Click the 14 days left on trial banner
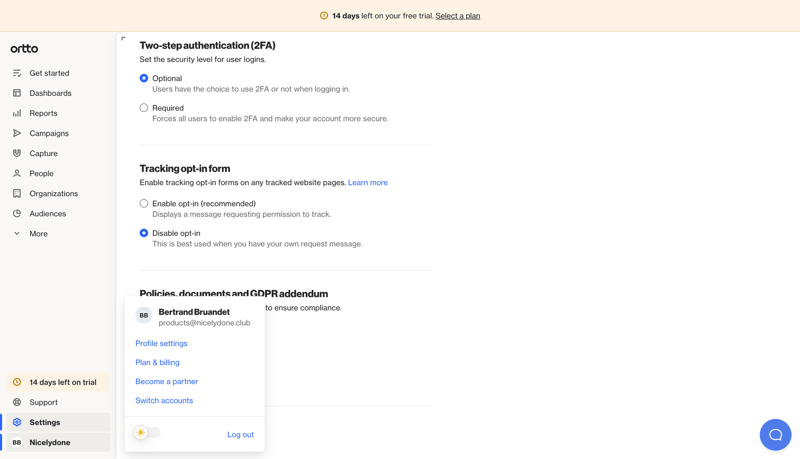800x459 pixels. [58, 382]
